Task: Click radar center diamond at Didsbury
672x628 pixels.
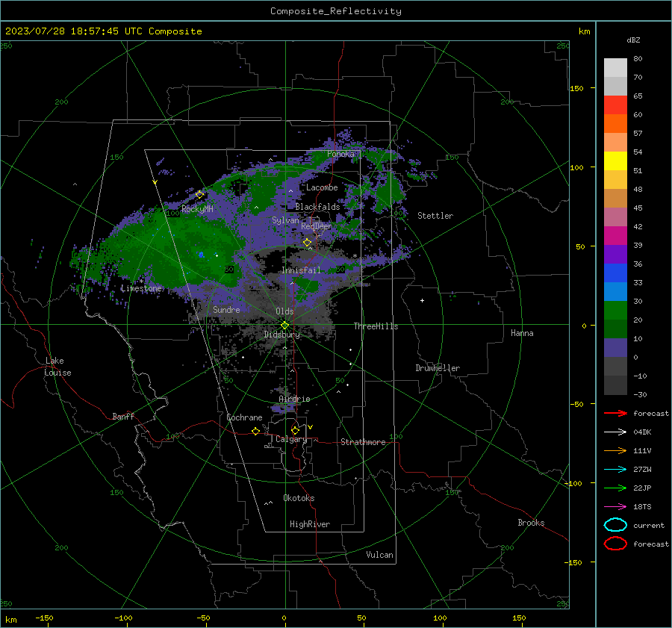Action: click(284, 326)
